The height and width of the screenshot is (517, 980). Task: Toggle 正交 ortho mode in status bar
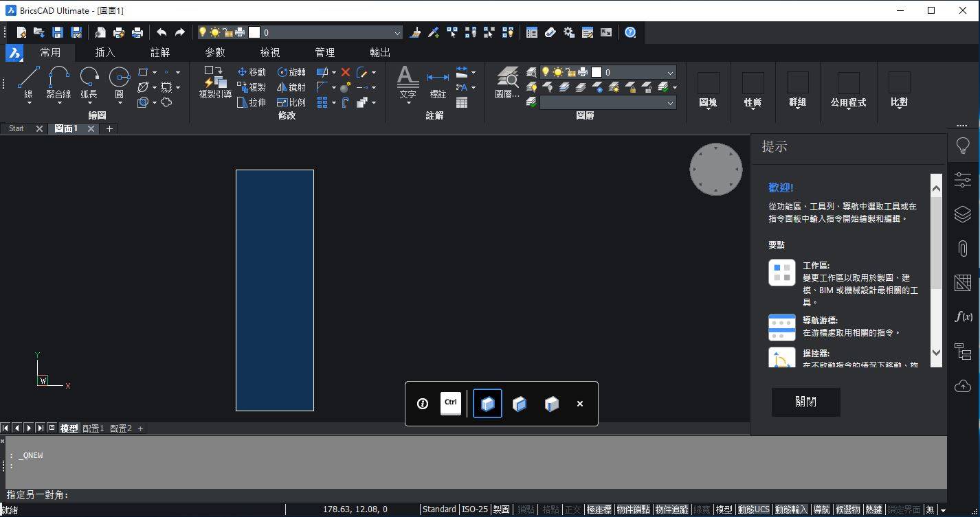(x=572, y=509)
